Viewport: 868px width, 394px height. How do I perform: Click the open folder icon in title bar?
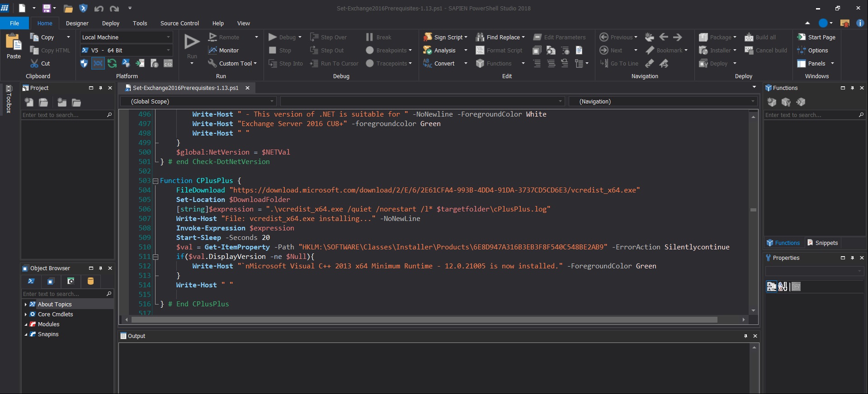68,8
